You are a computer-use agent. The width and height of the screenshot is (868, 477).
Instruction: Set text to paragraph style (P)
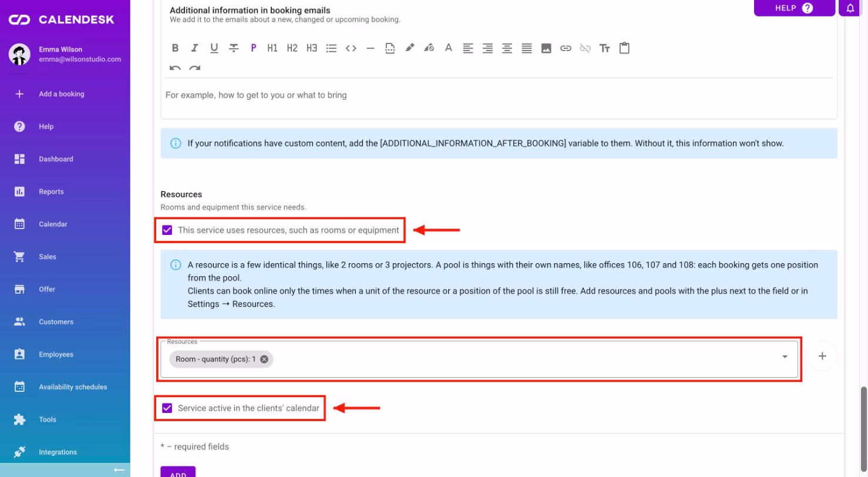tap(253, 48)
